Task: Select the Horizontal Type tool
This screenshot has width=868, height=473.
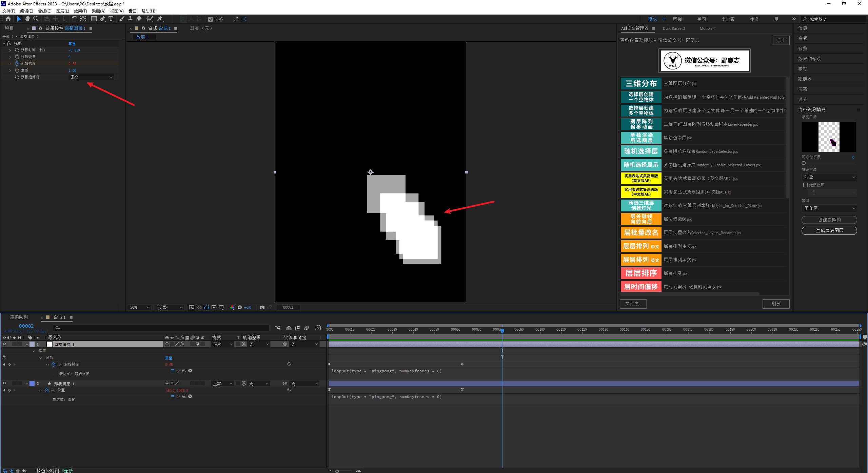Action: point(111,19)
